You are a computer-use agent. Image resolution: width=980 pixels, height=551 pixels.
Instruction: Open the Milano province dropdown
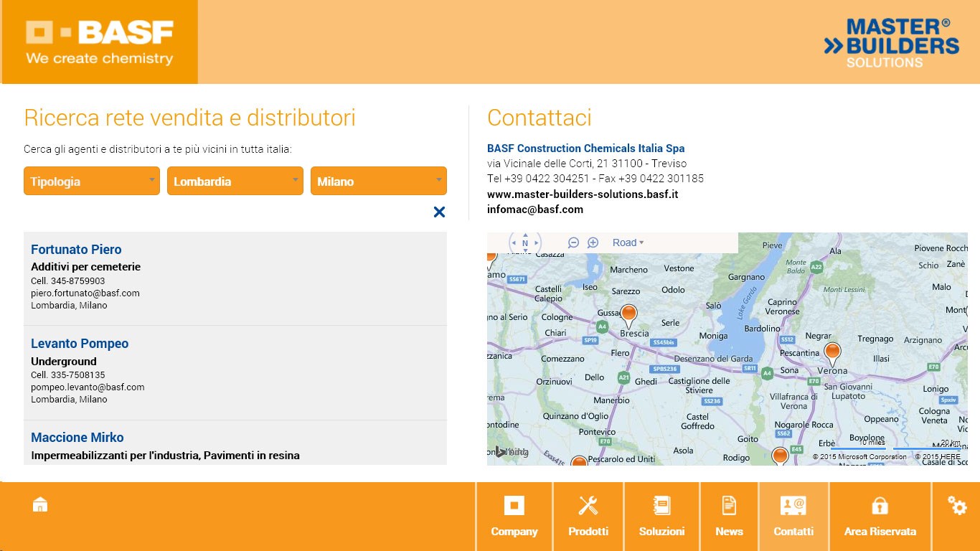click(379, 181)
